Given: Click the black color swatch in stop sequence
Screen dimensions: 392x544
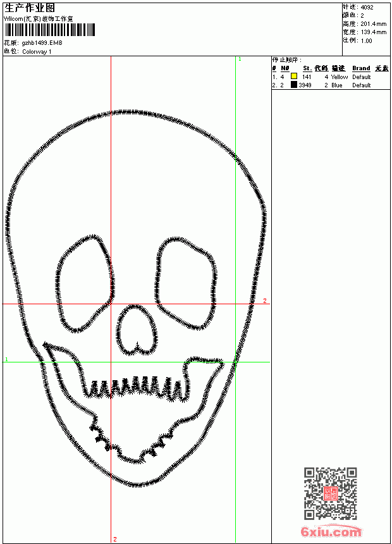Looking at the screenshot, I should pyautogui.click(x=294, y=85).
